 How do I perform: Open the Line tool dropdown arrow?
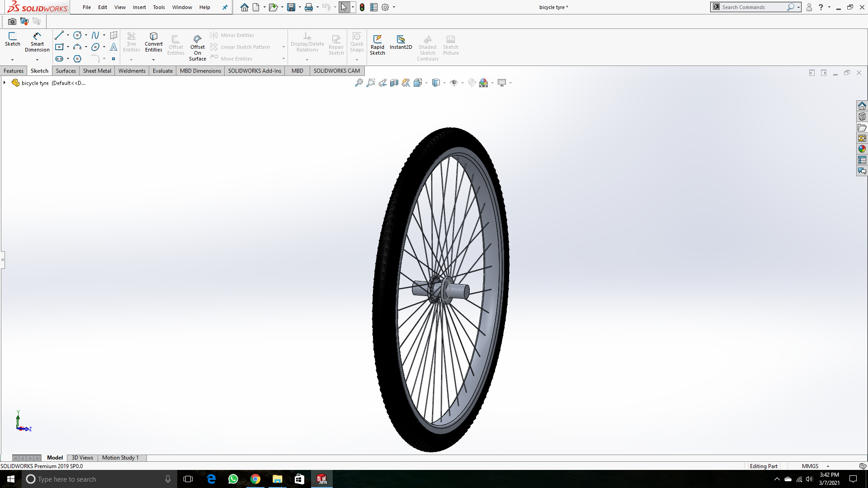[68, 35]
